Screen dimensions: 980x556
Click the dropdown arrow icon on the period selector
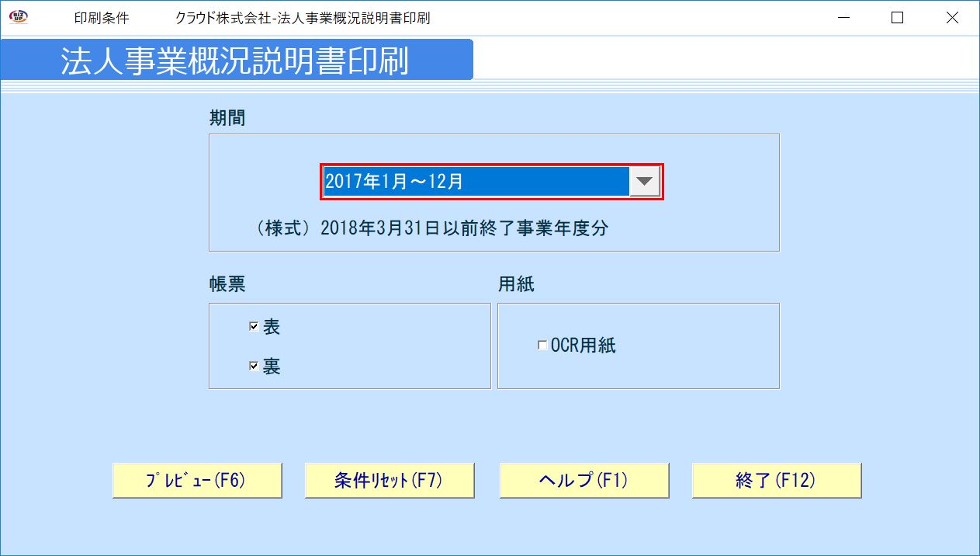coord(645,180)
